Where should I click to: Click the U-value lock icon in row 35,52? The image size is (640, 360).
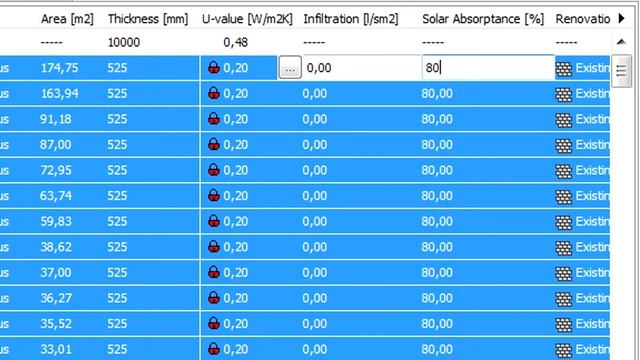214,324
